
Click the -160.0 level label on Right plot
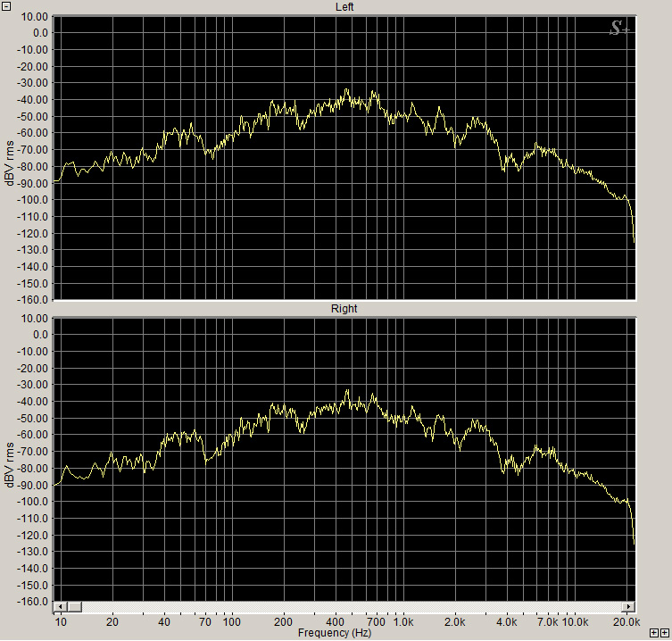click(x=34, y=602)
